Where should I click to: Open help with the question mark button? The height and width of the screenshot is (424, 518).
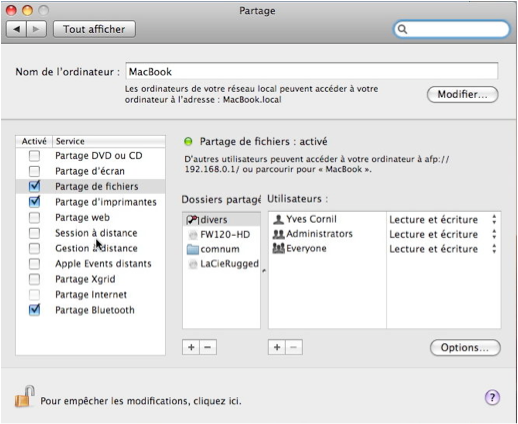tap(492, 397)
